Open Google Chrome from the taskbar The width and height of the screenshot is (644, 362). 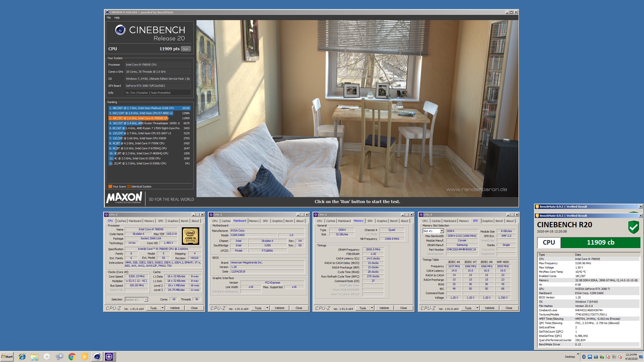click(x=72, y=356)
